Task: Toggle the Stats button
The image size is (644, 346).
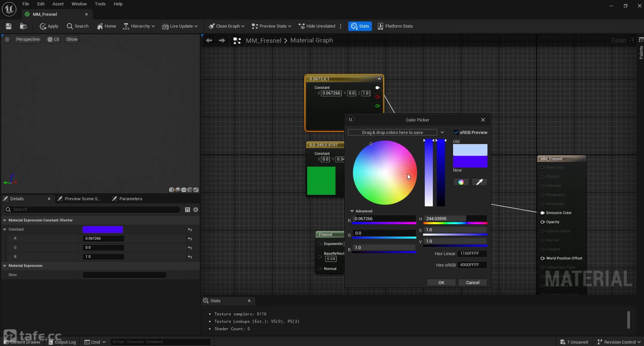Action: 360,26
